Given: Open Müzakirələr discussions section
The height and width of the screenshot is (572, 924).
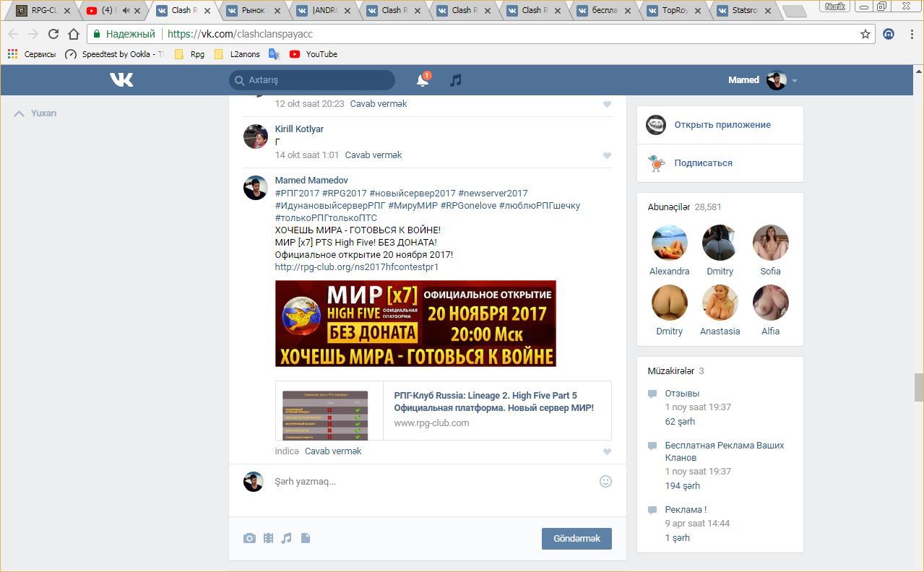Looking at the screenshot, I should click(675, 370).
